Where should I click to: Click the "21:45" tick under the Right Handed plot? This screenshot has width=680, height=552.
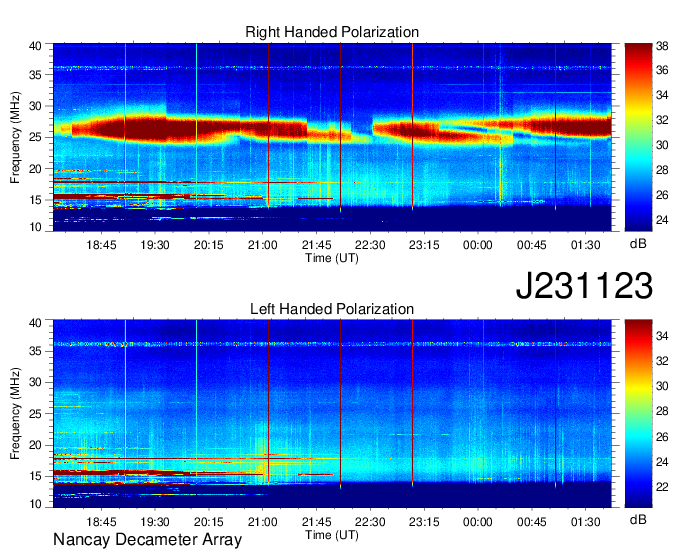pyautogui.click(x=317, y=245)
